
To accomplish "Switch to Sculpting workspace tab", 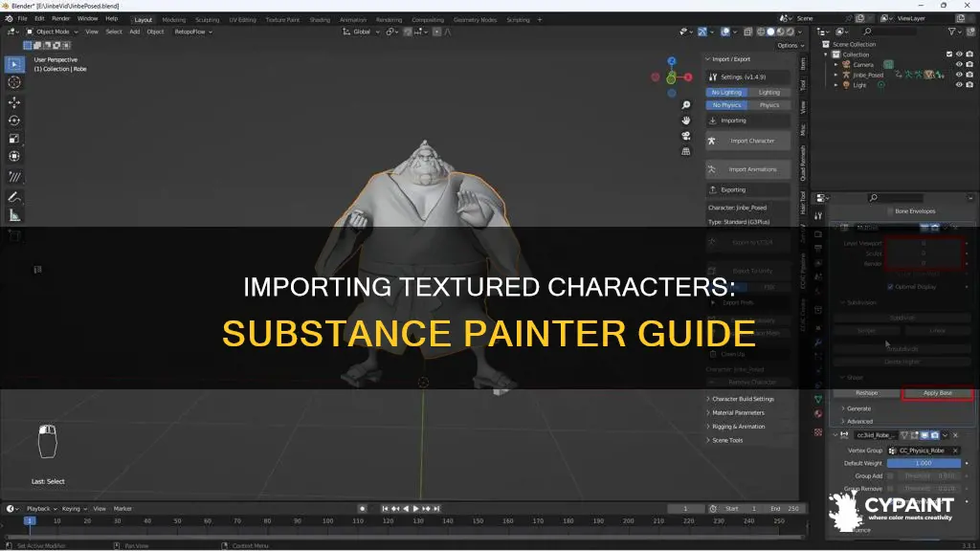I will pyautogui.click(x=207, y=20).
